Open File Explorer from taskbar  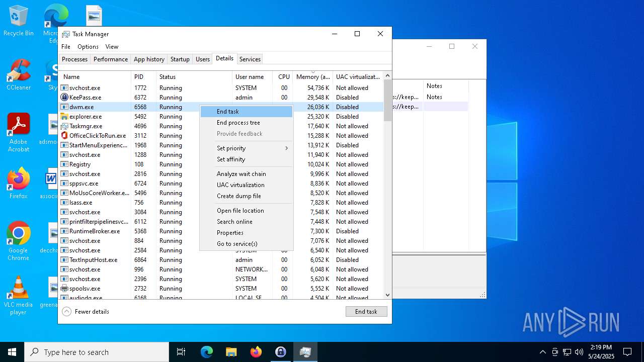[x=231, y=352]
